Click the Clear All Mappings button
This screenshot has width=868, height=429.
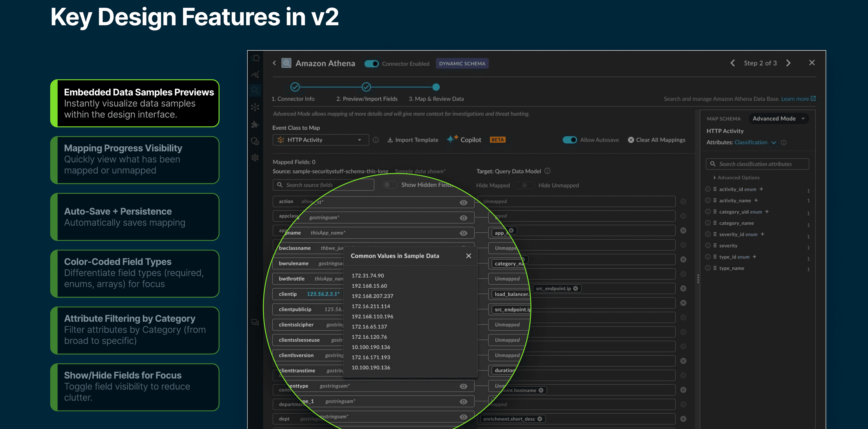click(x=656, y=140)
